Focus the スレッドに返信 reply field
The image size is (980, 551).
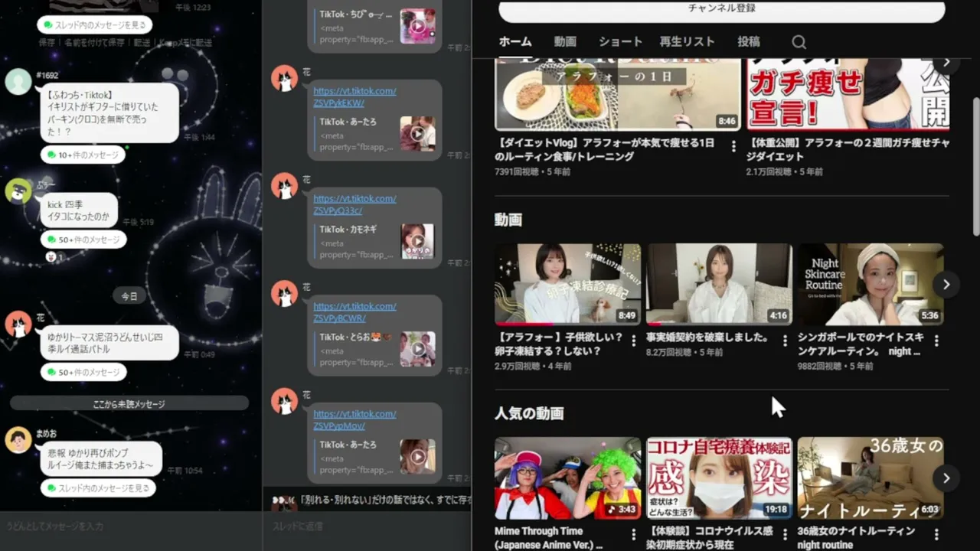[x=367, y=527]
